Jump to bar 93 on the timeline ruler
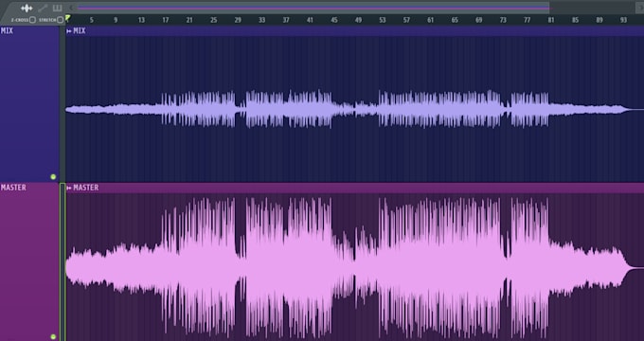The width and height of the screenshot is (644, 341). pos(623,20)
